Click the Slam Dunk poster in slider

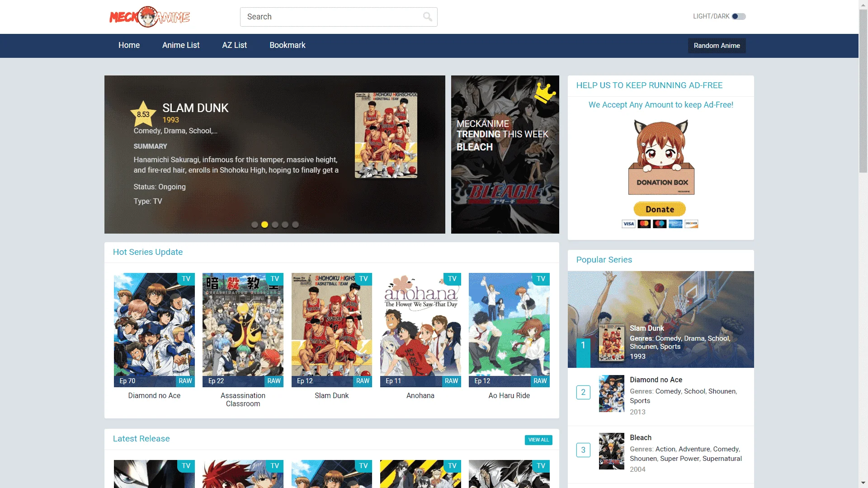[386, 135]
